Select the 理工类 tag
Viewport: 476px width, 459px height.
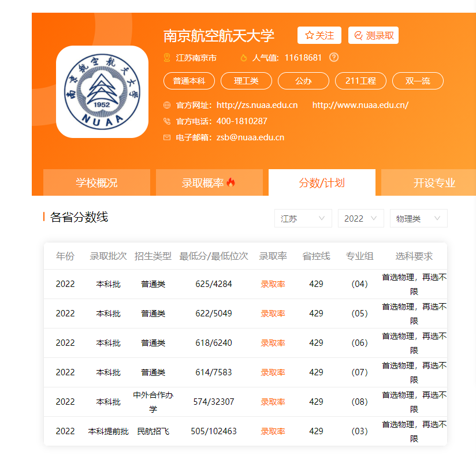(246, 81)
